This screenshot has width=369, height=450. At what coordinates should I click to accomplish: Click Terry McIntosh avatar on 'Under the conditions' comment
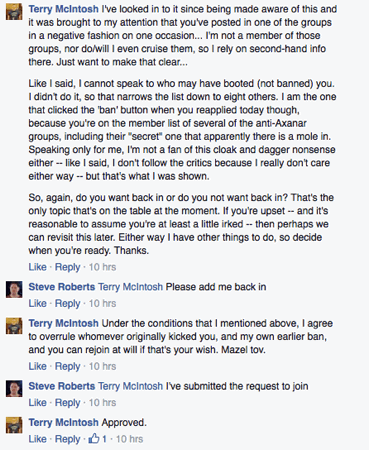tap(14, 325)
